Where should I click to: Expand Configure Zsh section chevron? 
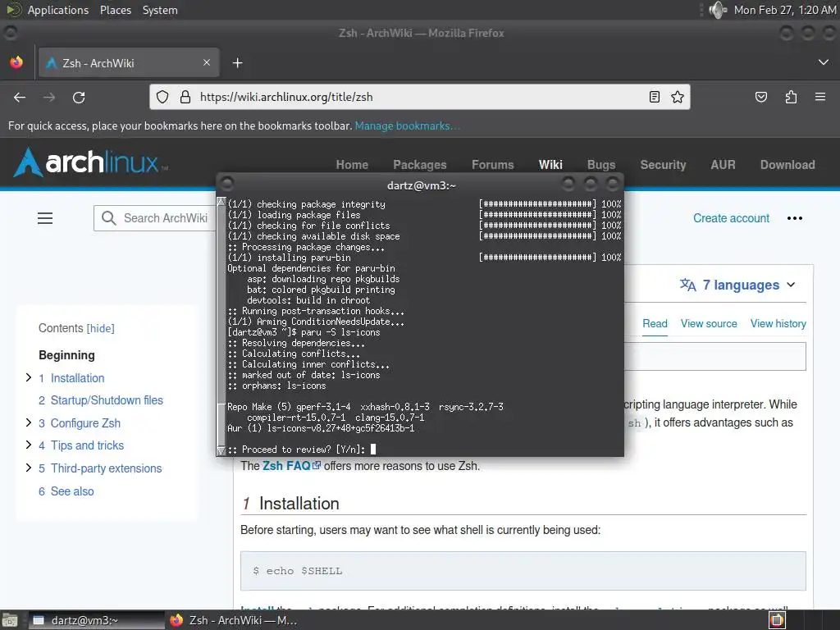pyautogui.click(x=29, y=422)
